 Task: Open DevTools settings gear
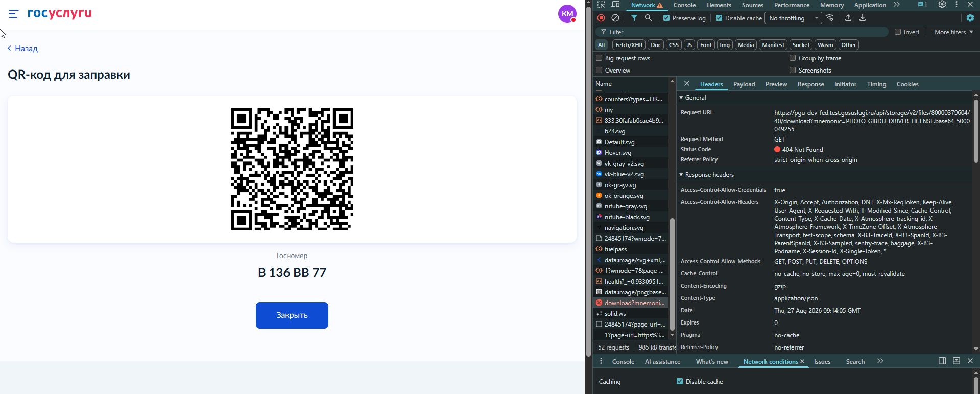942,5
